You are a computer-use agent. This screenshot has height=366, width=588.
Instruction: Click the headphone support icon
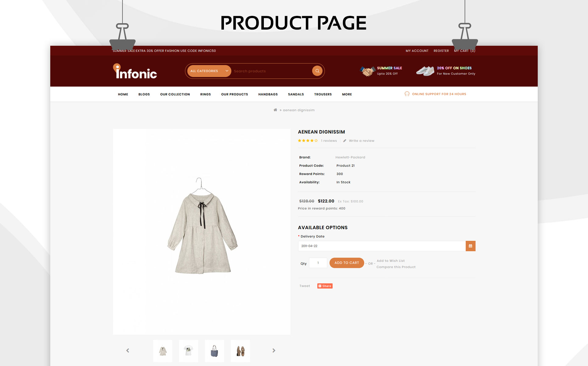tap(407, 94)
